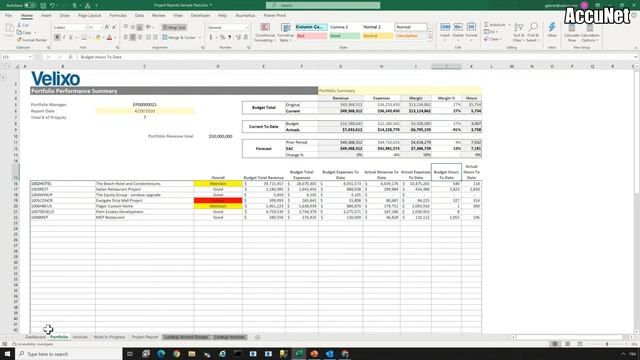Open Chrome from the taskbar

click(176, 354)
